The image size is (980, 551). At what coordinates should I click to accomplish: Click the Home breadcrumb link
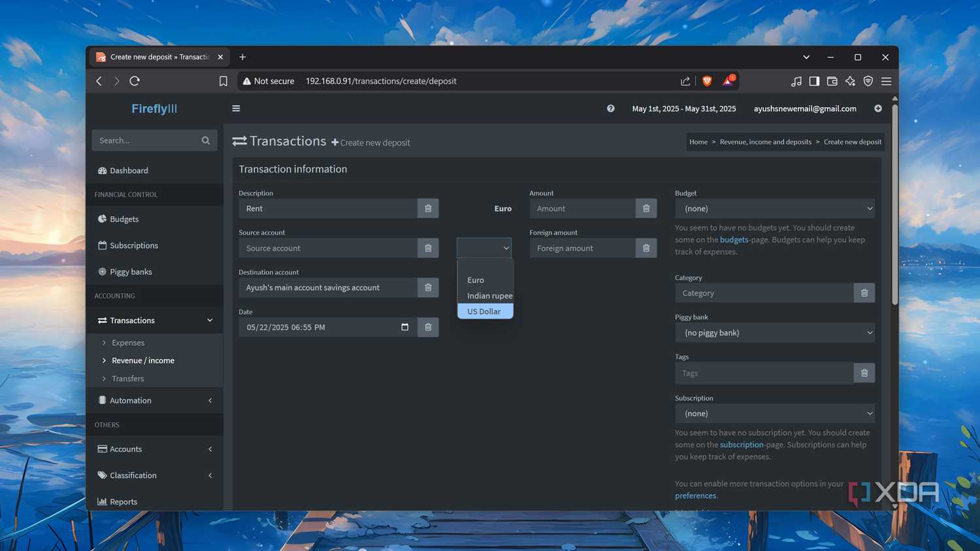pyautogui.click(x=698, y=142)
